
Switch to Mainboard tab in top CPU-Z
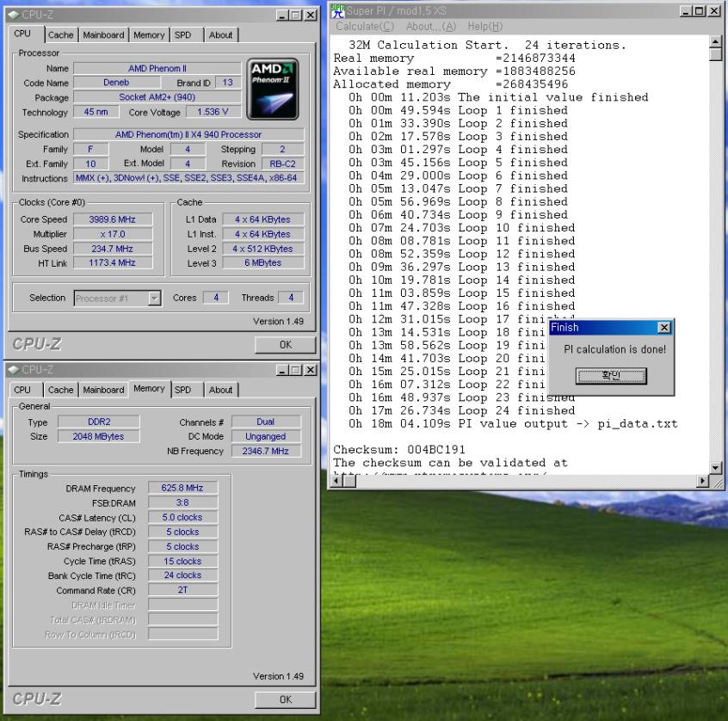click(x=103, y=35)
